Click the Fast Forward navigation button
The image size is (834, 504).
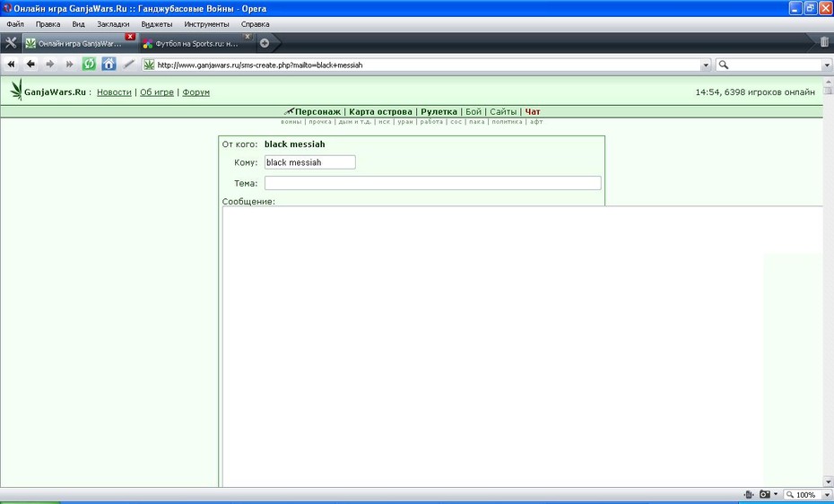(69, 65)
